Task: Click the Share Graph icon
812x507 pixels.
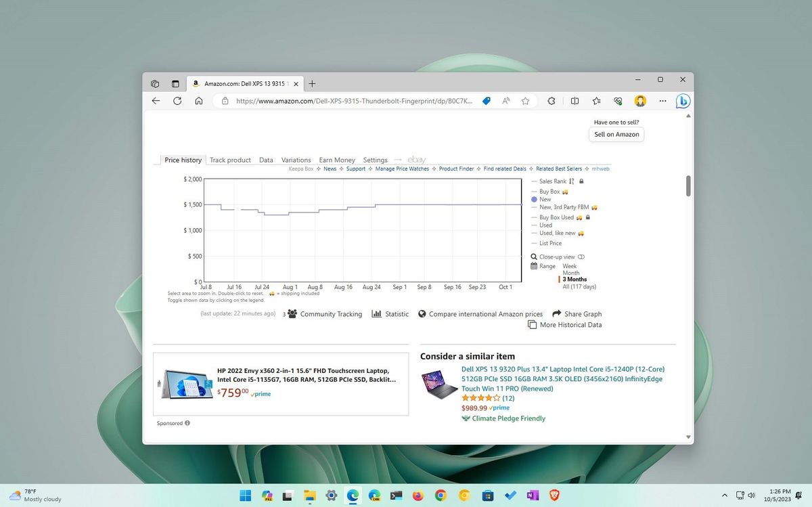Action: pyautogui.click(x=556, y=313)
